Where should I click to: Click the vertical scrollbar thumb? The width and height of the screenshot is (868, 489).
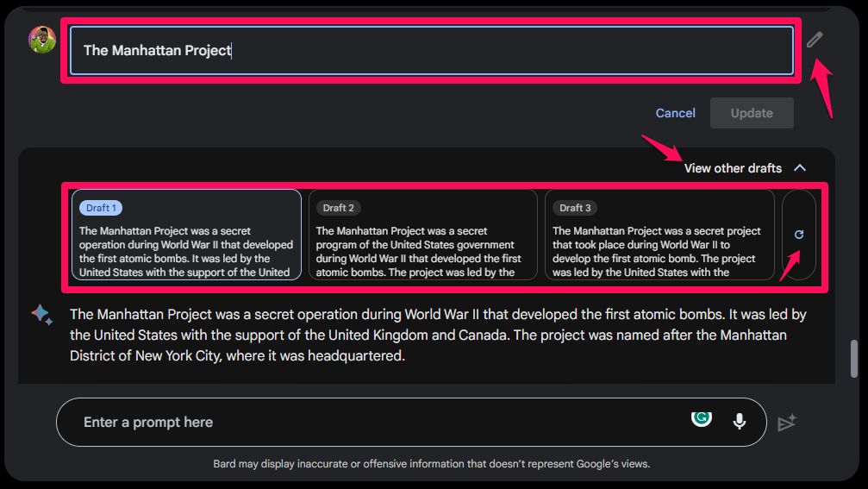pos(854,359)
